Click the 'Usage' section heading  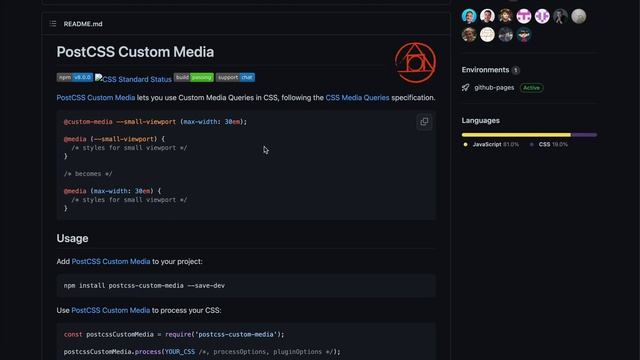pos(72,238)
